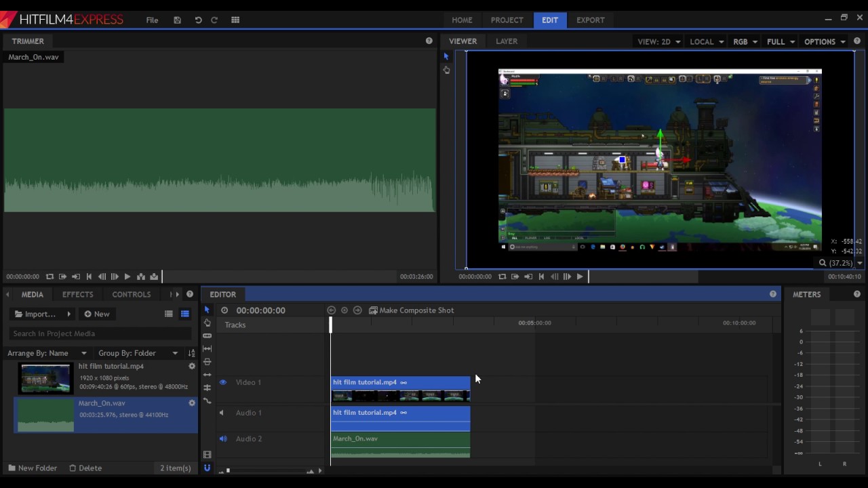Step forward one frame in Viewer
Viewport: 868px width, 488px height.
tap(567, 277)
